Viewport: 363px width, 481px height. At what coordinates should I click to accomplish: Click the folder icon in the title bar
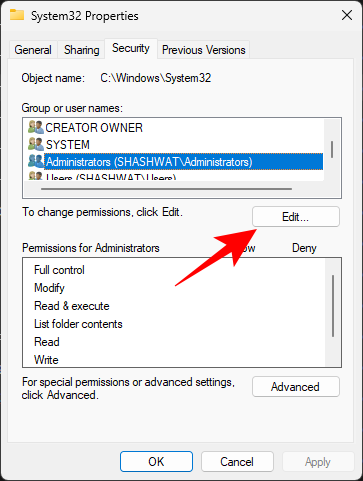(17, 15)
